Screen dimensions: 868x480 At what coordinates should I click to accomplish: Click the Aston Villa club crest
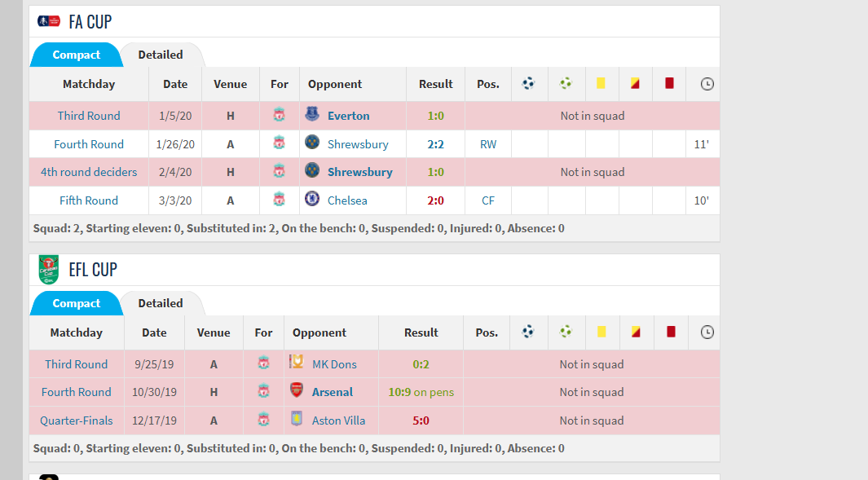297,419
